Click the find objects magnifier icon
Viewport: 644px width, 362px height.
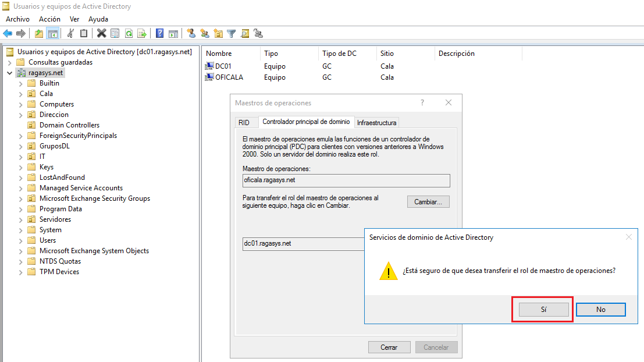point(245,33)
